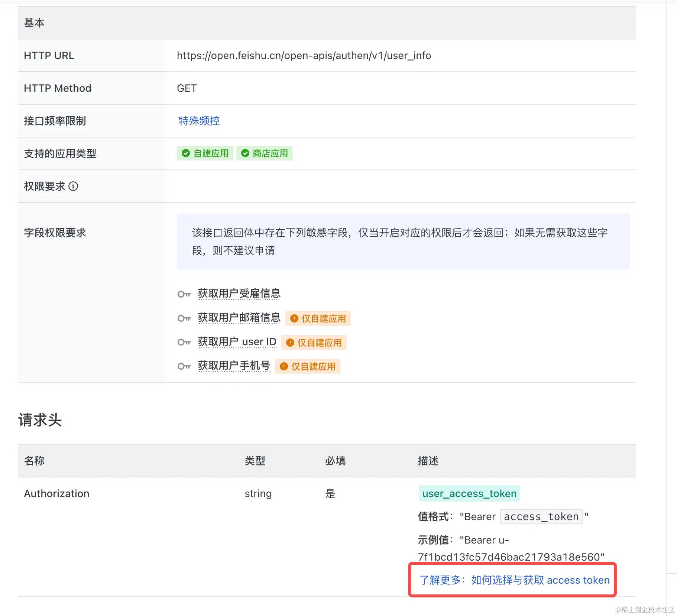Click the 接口频率限制 row label
677x616 pixels.
[x=55, y=121]
